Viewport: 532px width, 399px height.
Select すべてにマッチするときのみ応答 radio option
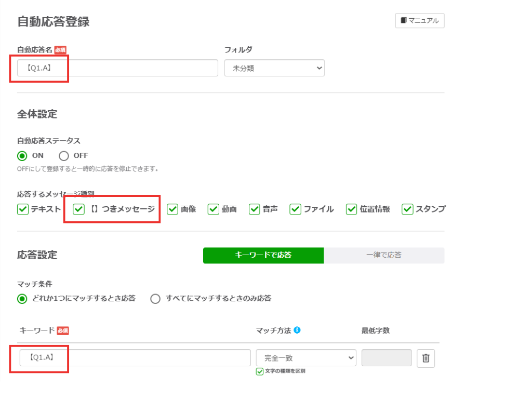point(155,299)
